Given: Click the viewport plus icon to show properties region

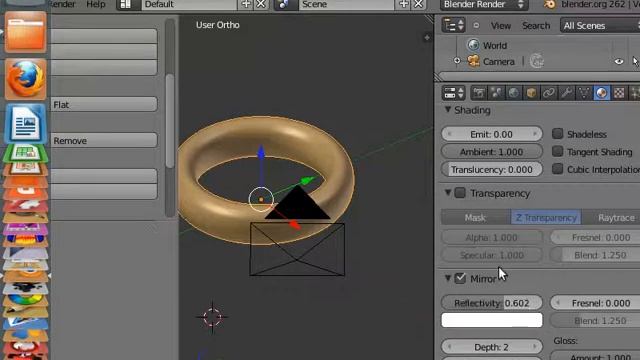Looking at the screenshot, I should tap(427, 38).
